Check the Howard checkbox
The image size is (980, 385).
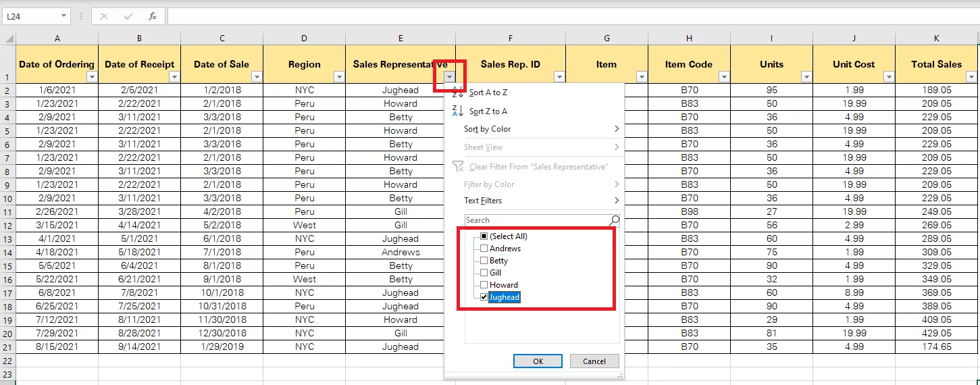coord(484,285)
